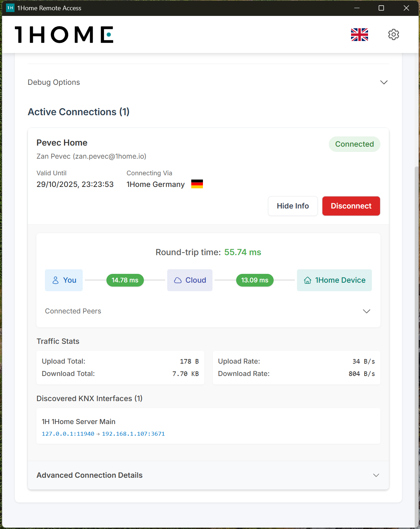Click the 1Home Device node with house icon
The height and width of the screenshot is (529, 420).
tap(334, 280)
